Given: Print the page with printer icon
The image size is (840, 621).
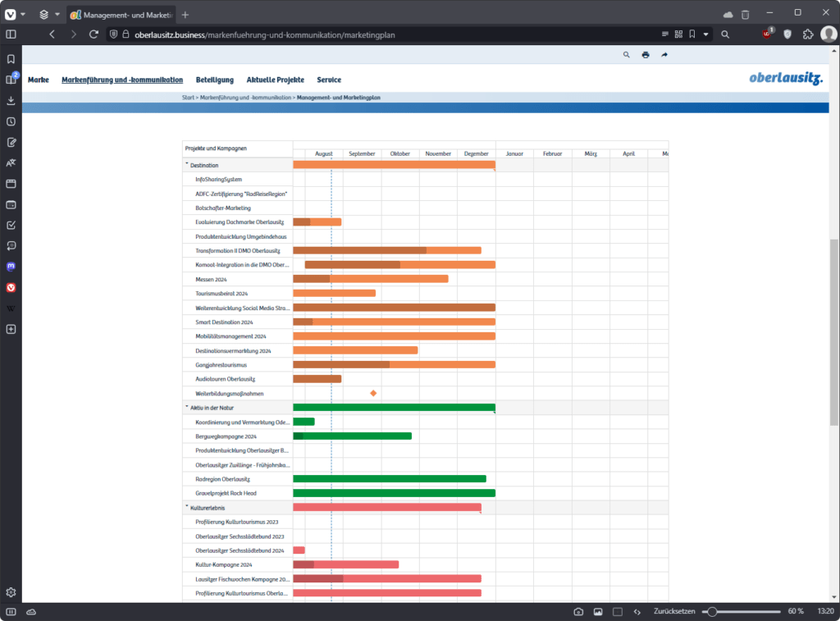Looking at the screenshot, I should [646, 55].
